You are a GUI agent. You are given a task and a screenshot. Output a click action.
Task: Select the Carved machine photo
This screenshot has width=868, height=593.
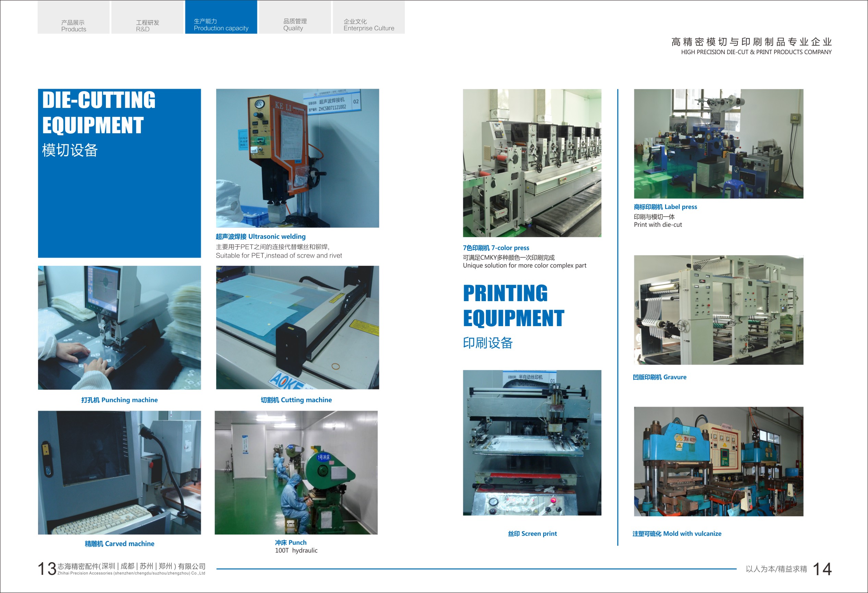coord(119,472)
